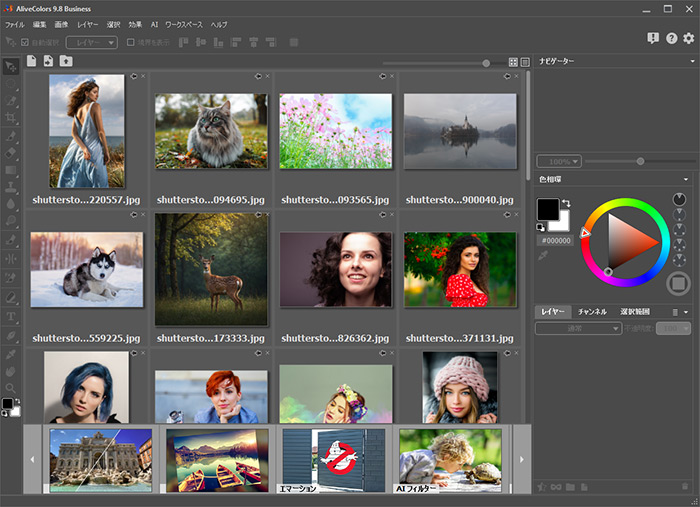Select the Text tool
The image size is (700, 507).
[11, 316]
